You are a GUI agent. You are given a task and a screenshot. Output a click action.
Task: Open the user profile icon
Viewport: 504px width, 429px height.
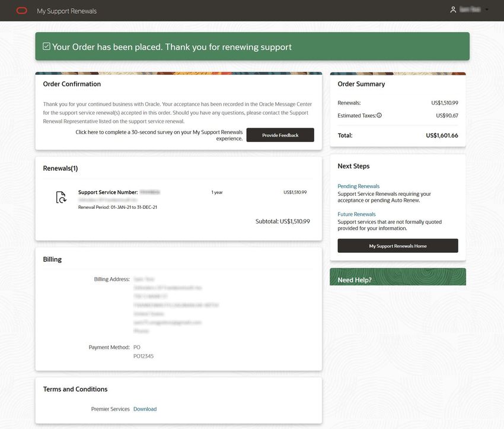(453, 9)
